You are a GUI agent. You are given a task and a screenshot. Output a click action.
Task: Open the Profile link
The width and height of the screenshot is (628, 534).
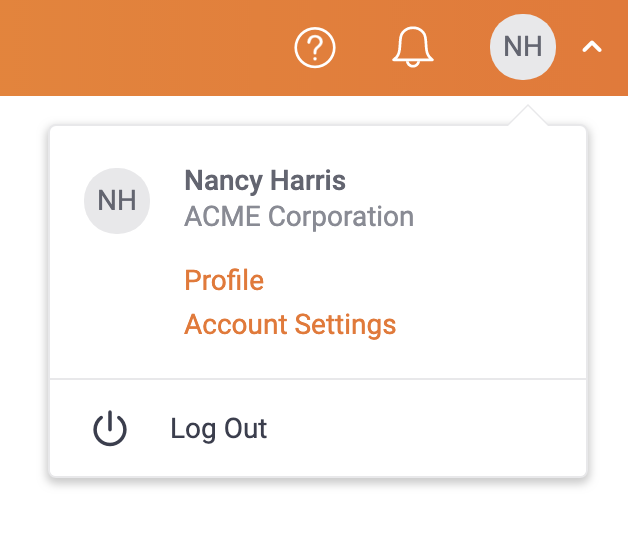click(224, 280)
